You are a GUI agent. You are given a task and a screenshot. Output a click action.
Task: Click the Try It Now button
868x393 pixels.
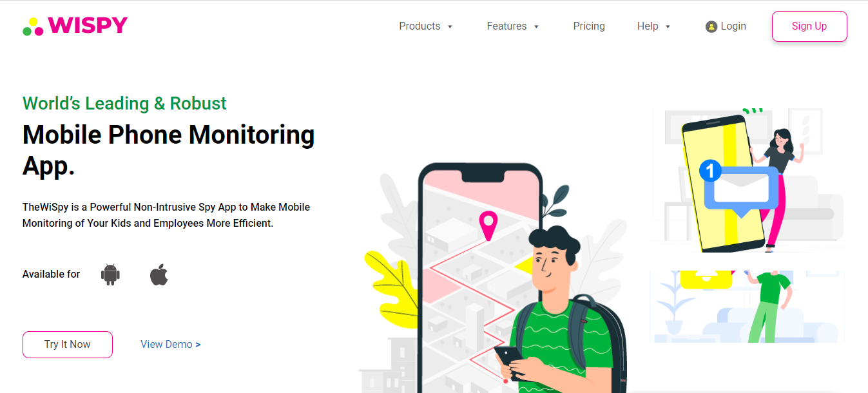coord(68,345)
